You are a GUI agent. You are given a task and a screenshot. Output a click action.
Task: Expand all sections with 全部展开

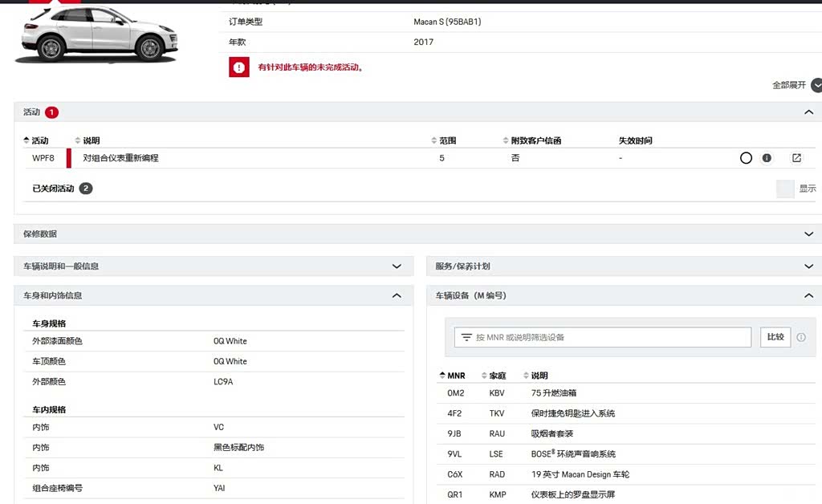(796, 85)
